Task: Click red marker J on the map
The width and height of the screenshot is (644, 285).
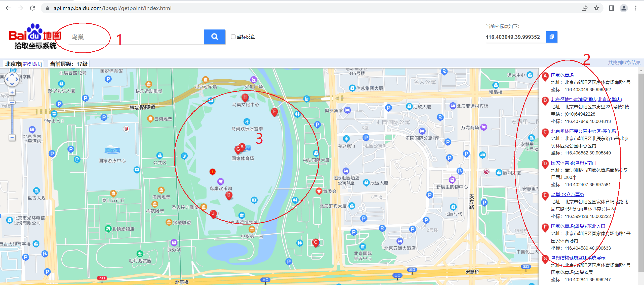Action: pyautogui.click(x=213, y=214)
